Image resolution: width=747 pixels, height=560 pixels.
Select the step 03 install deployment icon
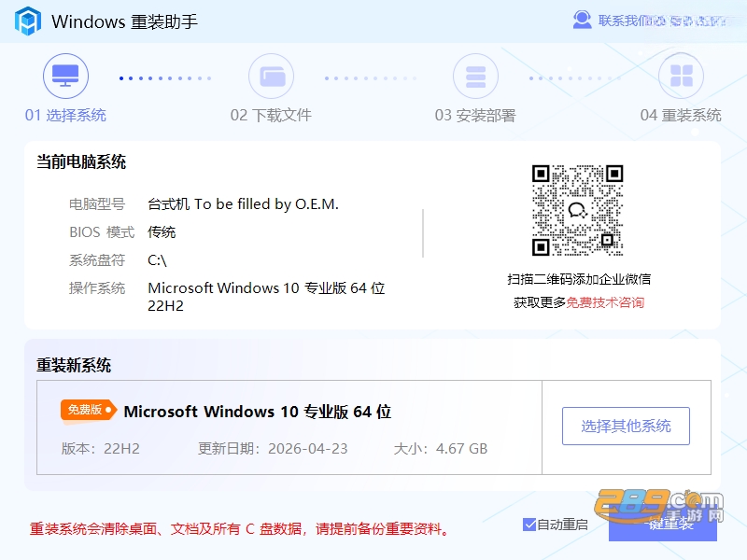point(475,77)
